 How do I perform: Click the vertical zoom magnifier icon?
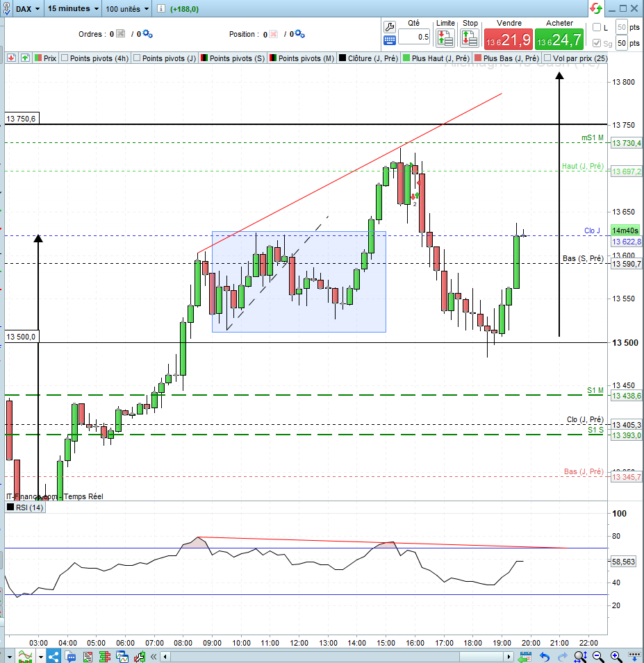(x=580, y=657)
